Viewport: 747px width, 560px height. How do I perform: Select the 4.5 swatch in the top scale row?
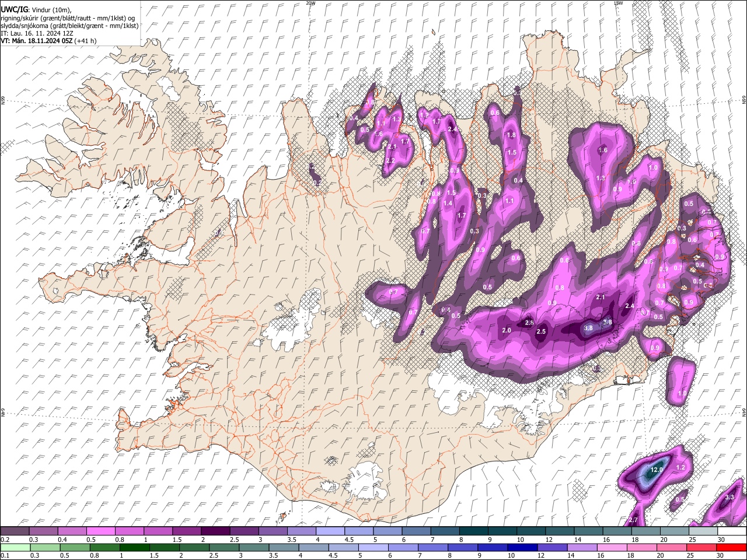coord(359,531)
